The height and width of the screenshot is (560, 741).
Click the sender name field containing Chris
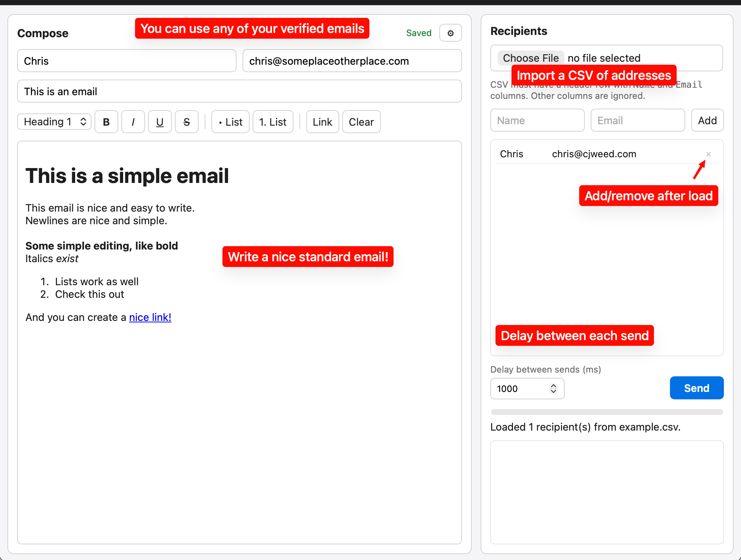click(x=127, y=61)
